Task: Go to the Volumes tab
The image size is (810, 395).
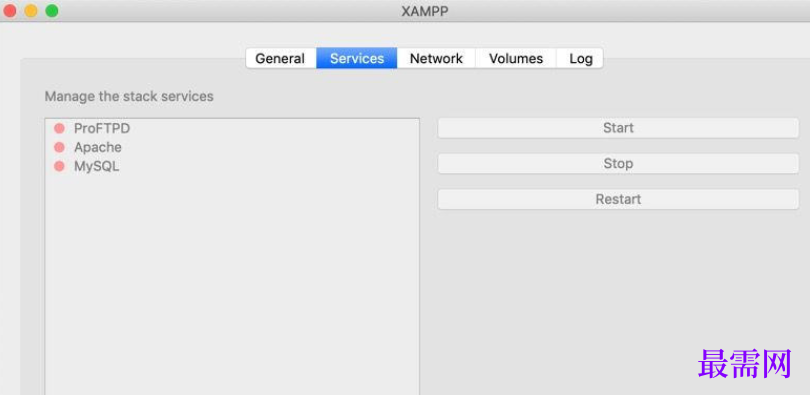Action: tap(516, 58)
